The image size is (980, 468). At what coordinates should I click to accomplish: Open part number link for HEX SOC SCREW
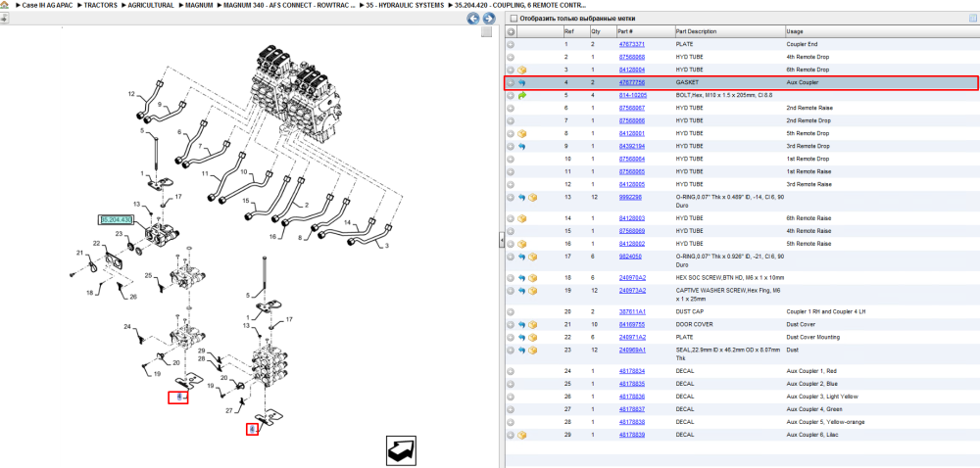[x=632, y=278]
